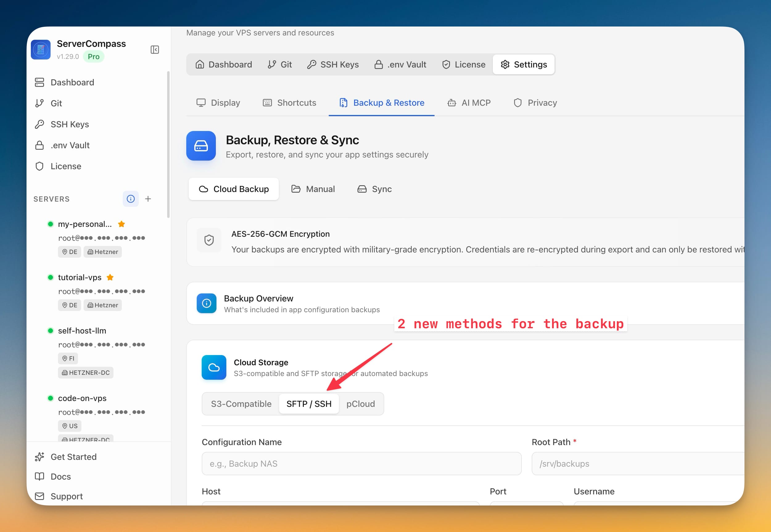Click the ServerCompass app logo

coord(41,50)
